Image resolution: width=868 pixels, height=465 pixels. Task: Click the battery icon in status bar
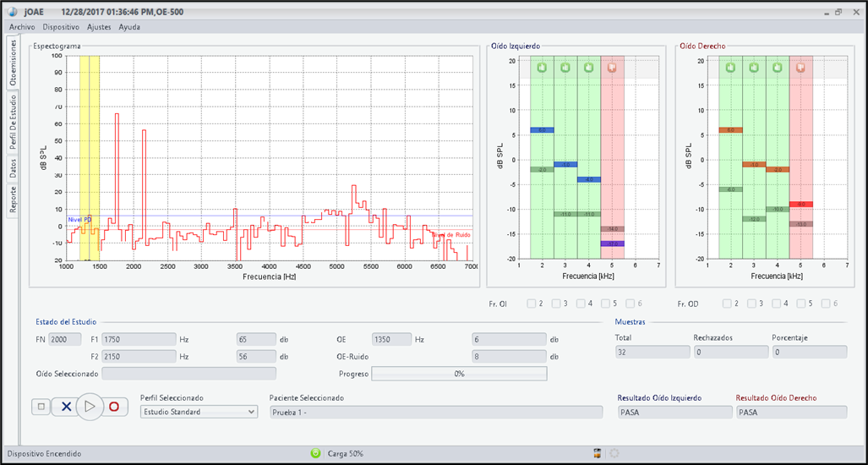(596, 453)
